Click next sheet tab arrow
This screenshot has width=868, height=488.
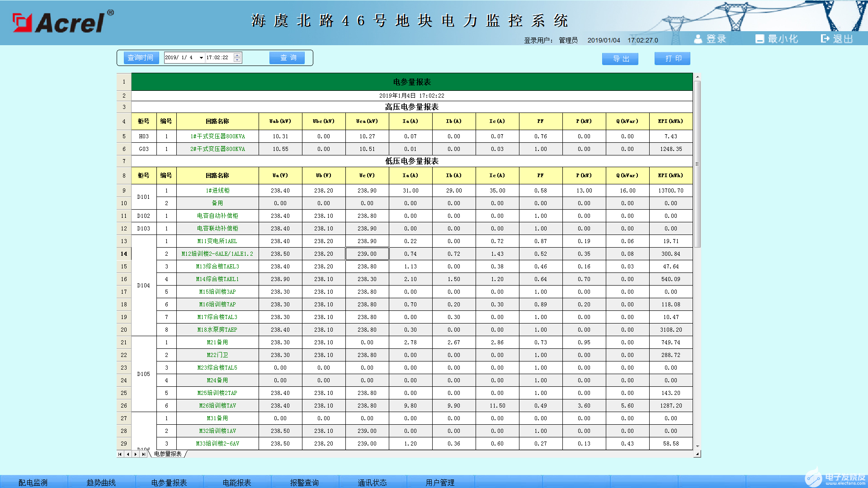click(x=136, y=454)
